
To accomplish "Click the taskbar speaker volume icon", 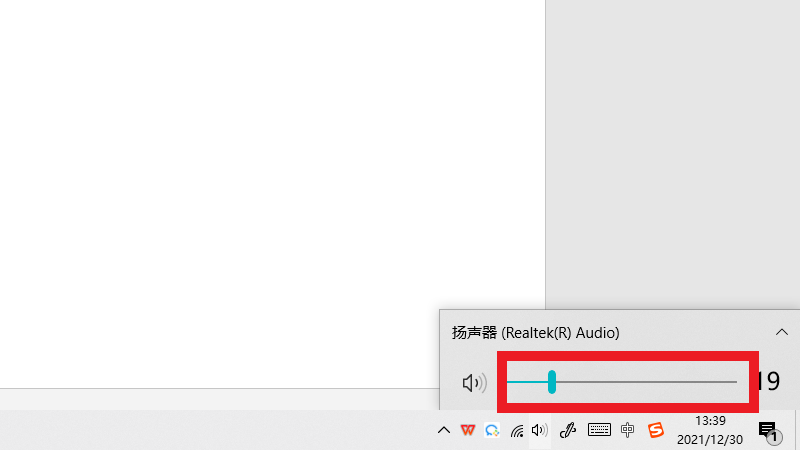I will (x=540, y=430).
